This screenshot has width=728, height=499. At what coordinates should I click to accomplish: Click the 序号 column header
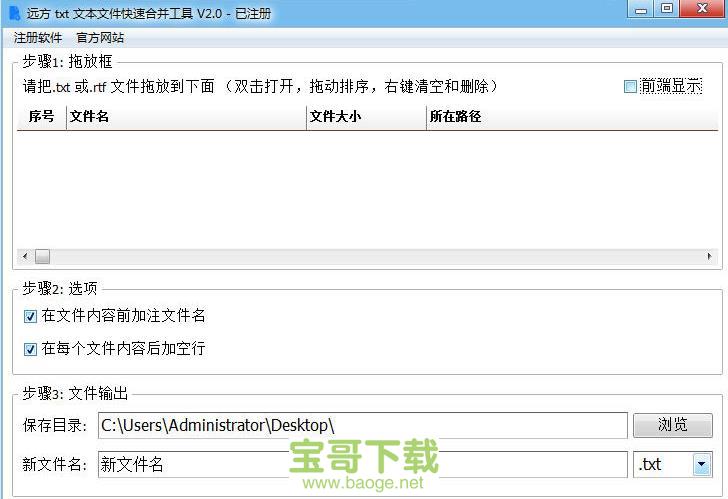[x=41, y=117]
